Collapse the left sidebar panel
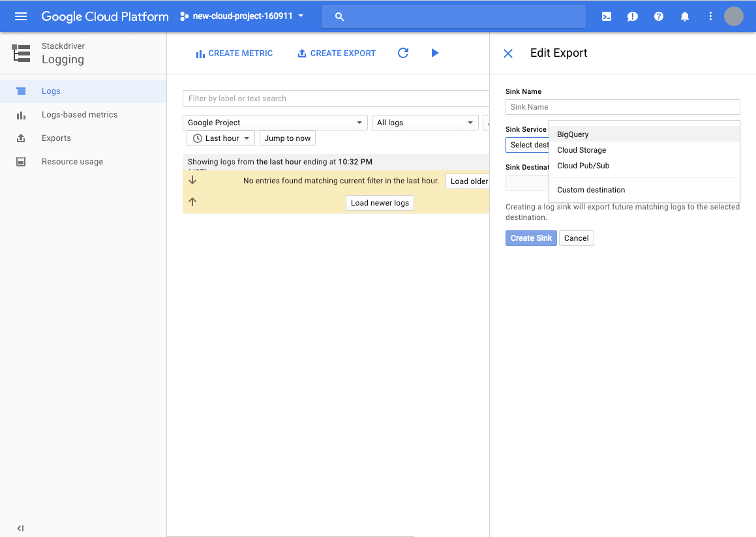Image resolution: width=756 pixels, height=537 pixels. tap(20, 529)
